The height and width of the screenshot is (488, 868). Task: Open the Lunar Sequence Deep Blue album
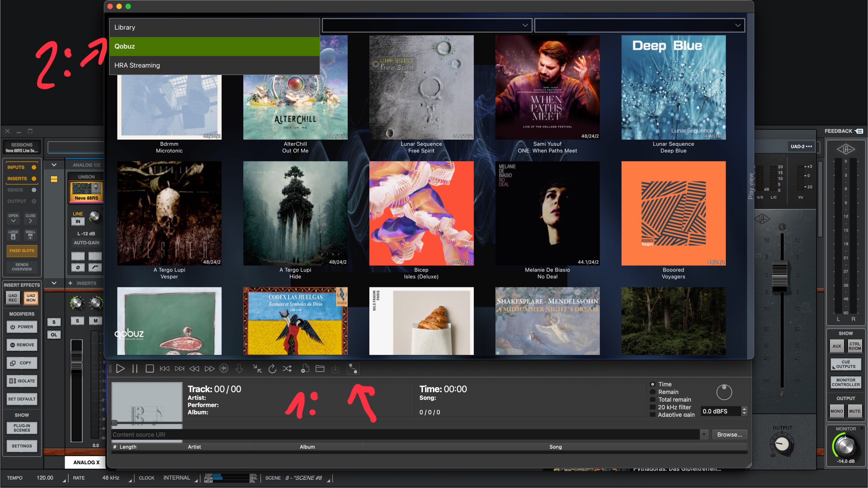click(673, 88)
